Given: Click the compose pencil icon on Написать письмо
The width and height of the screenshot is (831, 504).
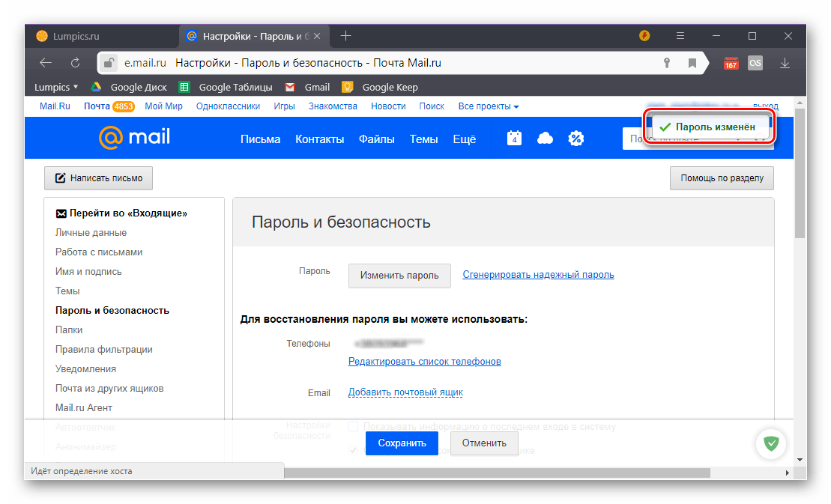Looking at the screenshot, I should 59,177.
